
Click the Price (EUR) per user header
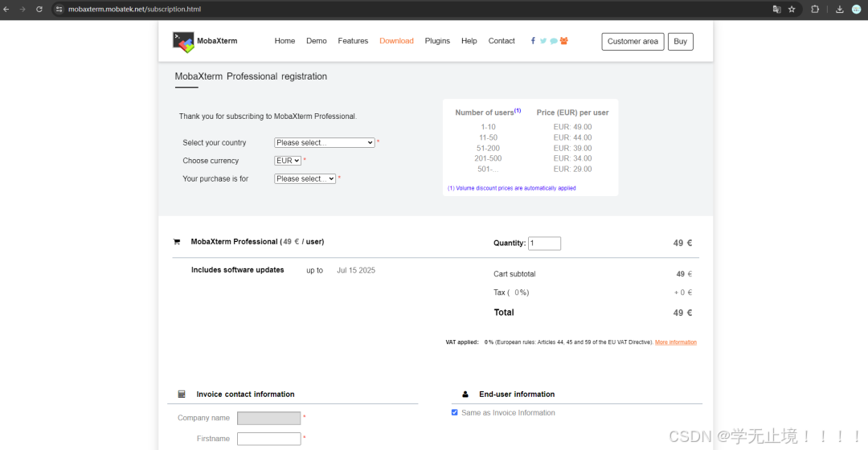click(x=572, y=112)
